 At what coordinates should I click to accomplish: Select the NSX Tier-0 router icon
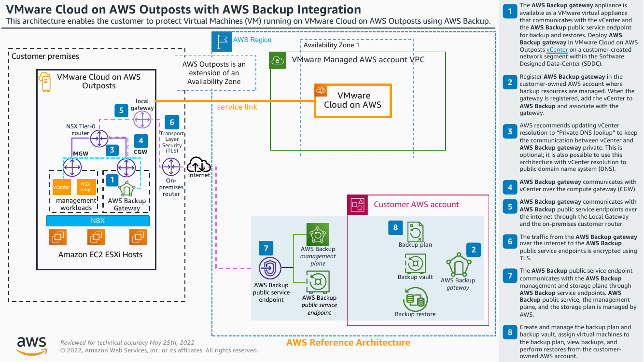point(99,139)
